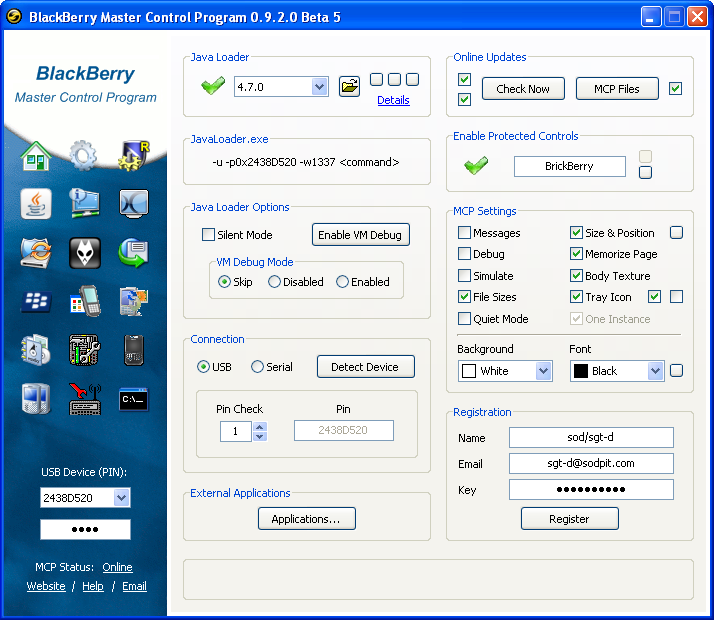Screen dimensions: 714x620
Task: Open the silver gear settings icon
Action: tap(84, 155)
